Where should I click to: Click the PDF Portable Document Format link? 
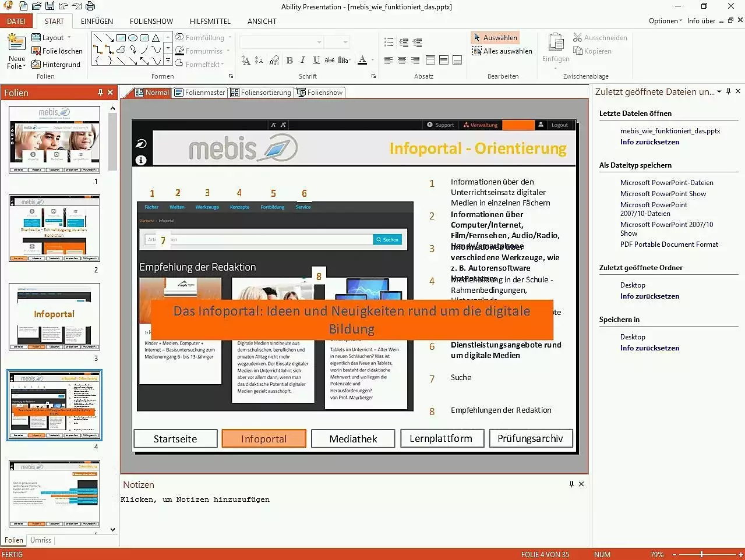click(669, 244)
